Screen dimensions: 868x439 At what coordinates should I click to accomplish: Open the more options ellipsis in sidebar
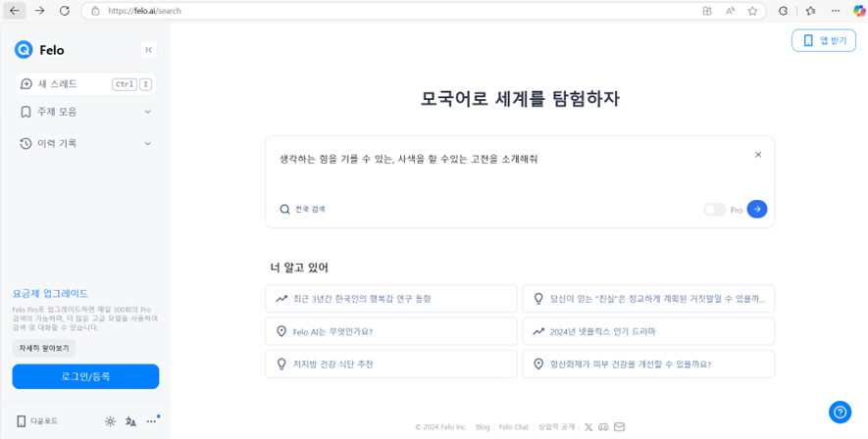tap(151, 422)
